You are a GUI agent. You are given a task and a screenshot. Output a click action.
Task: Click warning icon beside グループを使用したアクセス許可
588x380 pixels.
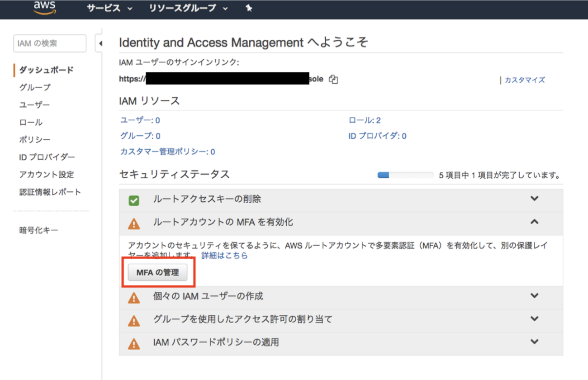click(134, 321)
